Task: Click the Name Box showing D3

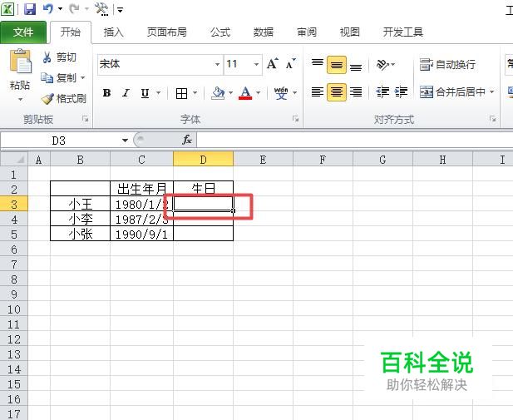Action: click(x=59, y=141)
